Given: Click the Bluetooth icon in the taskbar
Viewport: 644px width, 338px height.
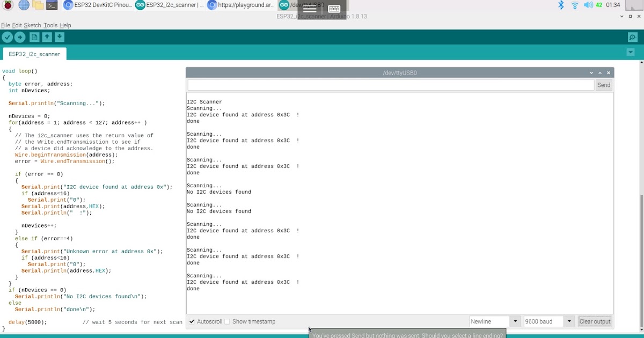Looking at the screenshot, I should coord(560,5).
